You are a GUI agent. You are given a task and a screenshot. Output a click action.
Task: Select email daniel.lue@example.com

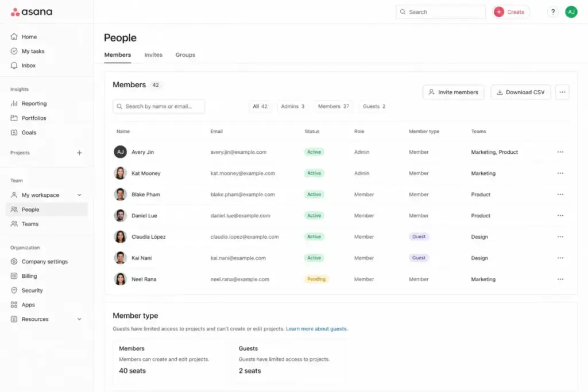240,215
